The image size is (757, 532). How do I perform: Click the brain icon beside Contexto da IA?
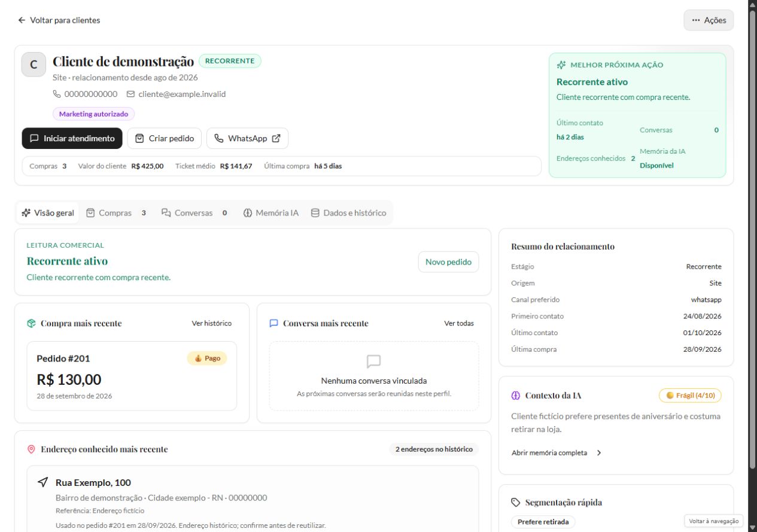pyautogui.click(x=516, y=396)
